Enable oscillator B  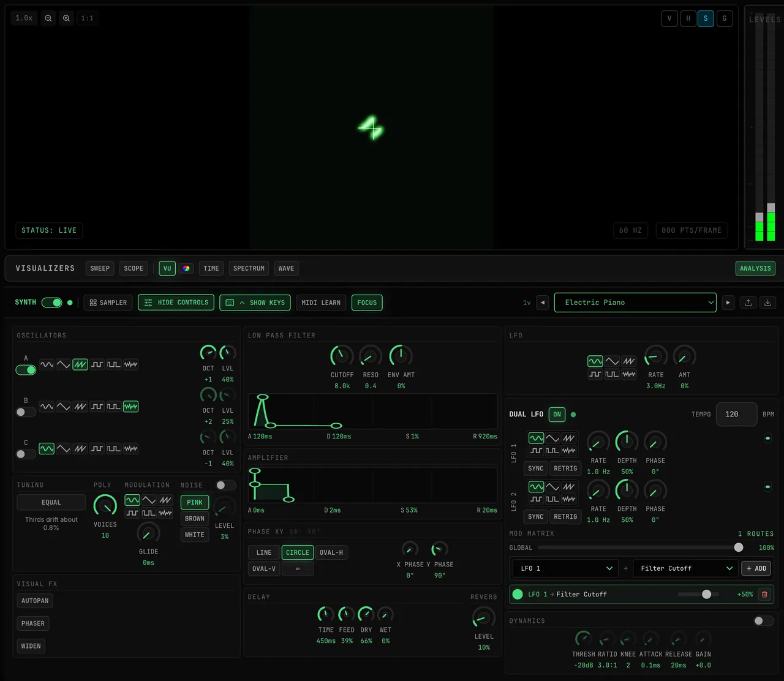click(26, 412)
